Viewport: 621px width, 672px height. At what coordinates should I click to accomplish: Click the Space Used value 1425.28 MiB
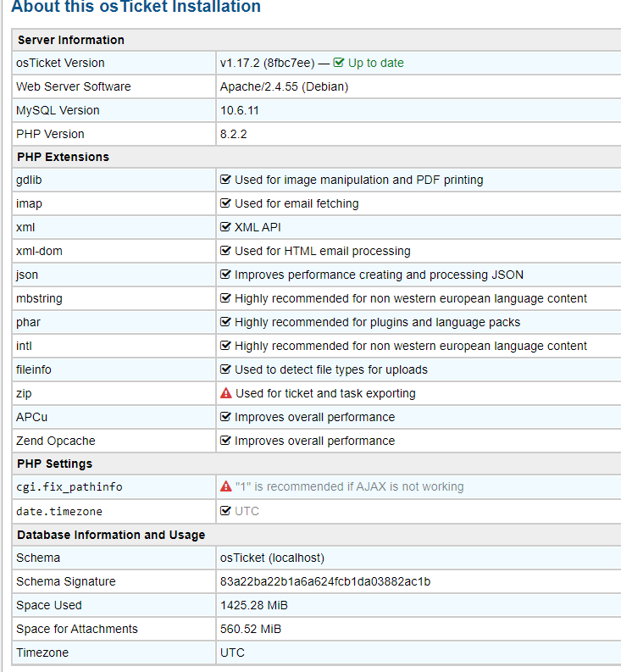(x=254, y=605)
